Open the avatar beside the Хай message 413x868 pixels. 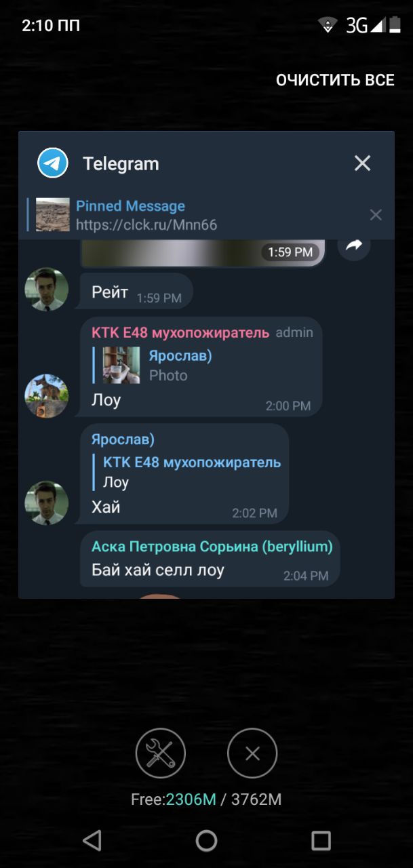47,503
